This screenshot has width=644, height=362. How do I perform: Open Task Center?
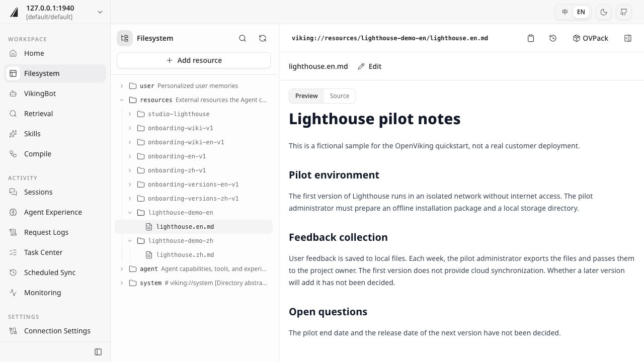[x=55, y=252]
